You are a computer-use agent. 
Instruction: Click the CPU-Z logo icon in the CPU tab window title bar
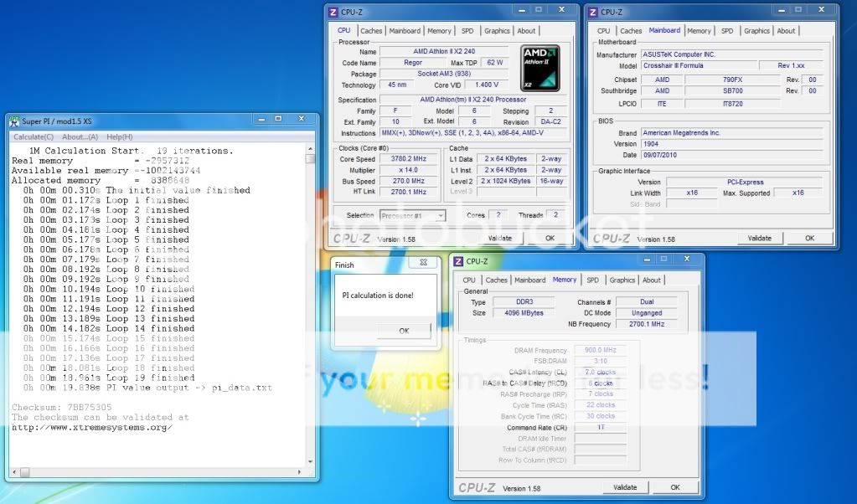coord(333,12)
